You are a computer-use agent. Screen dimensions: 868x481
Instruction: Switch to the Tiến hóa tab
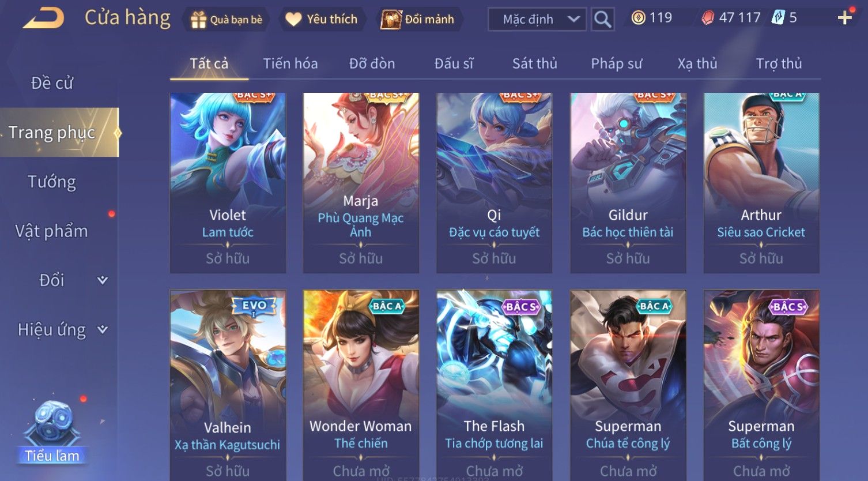click(x=290, y=63)
